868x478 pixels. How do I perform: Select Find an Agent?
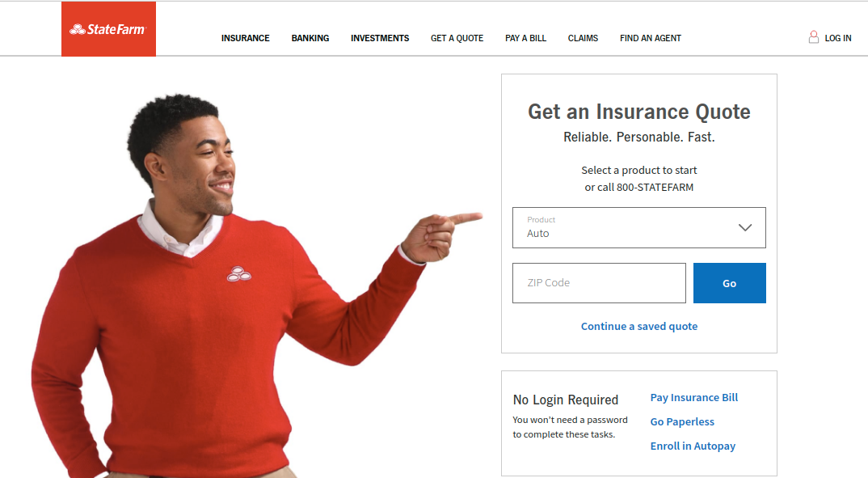click(651, 38)
